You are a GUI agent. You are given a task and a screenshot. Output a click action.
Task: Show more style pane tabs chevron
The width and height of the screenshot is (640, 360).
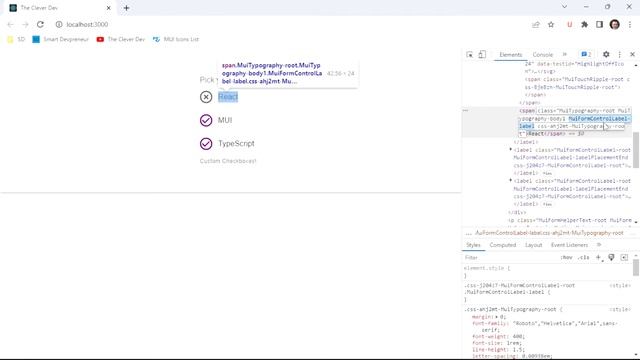point(599,245)
